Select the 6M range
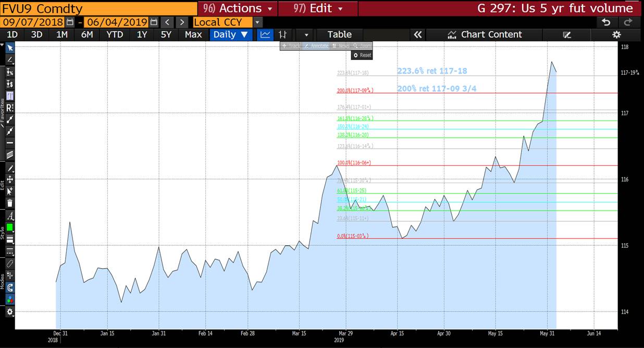 point(87,34)
